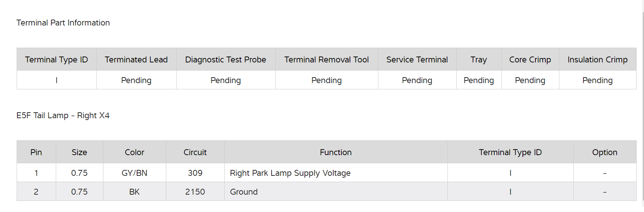
Task: Select the GY/BN color cell
Action: pos(134,173)
